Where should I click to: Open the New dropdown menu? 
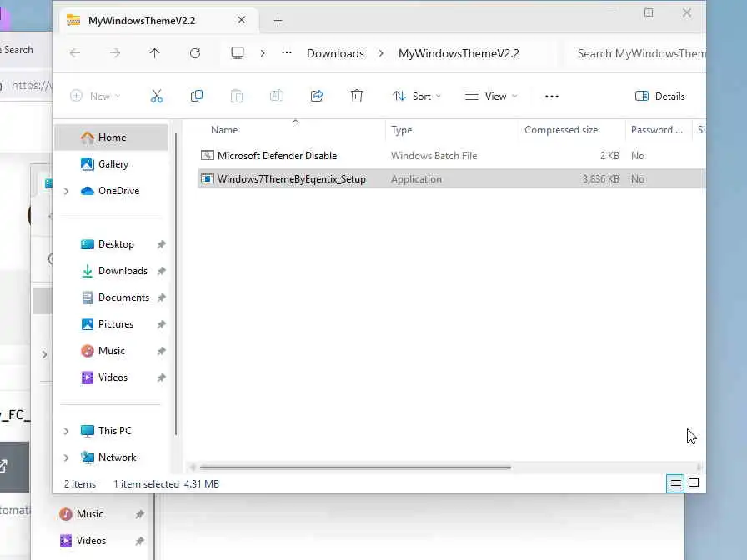[x=95, y=96]
